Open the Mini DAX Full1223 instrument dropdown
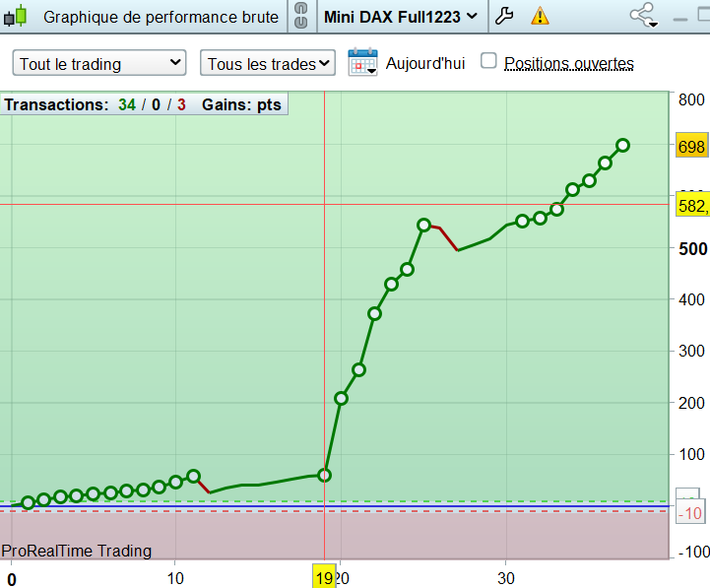 click(x=401, y=17)
